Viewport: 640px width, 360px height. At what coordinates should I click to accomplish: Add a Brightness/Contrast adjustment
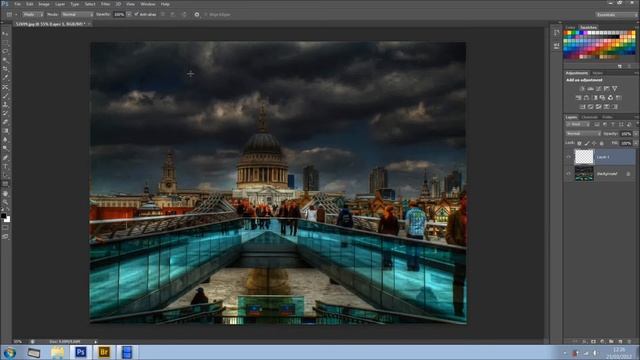pyautogui.click(x=582, y=89)
